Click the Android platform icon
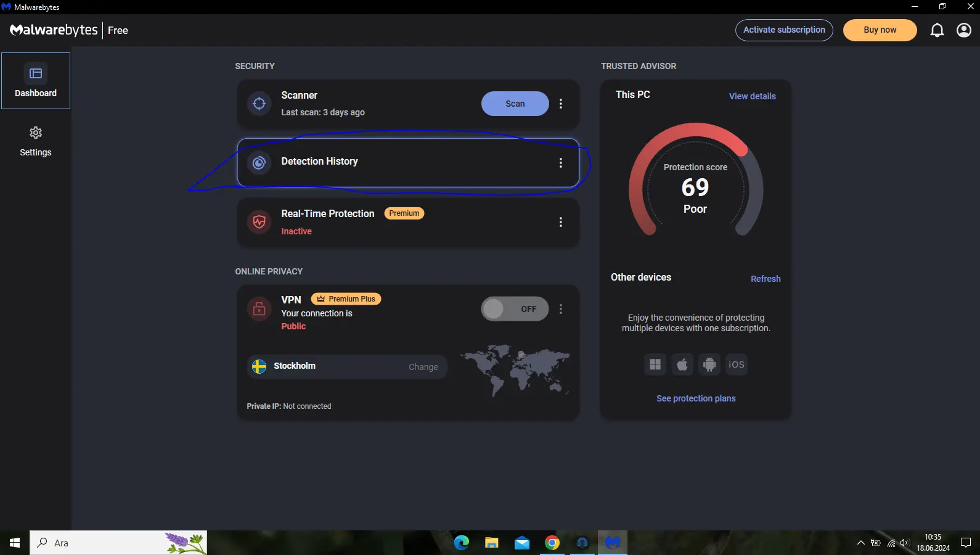Viewport: 980px width, 555px height. tap(709, 364)
